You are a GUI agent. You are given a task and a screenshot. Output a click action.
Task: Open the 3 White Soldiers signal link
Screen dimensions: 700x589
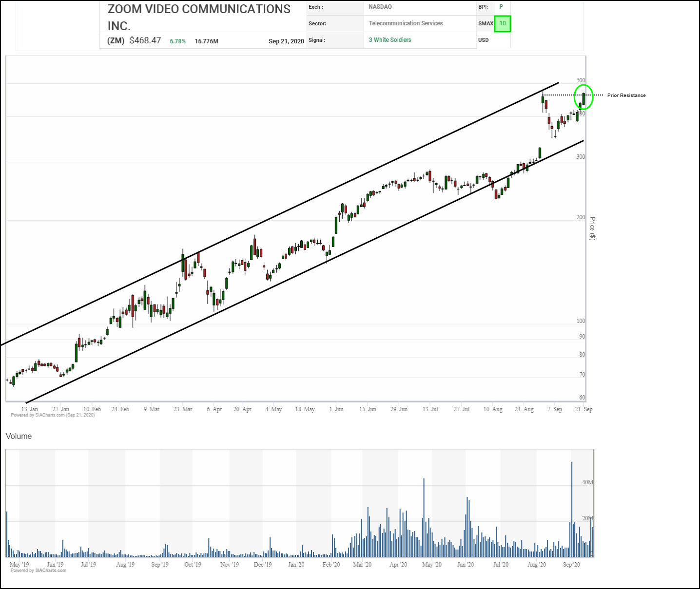click(x=390, y=40)
